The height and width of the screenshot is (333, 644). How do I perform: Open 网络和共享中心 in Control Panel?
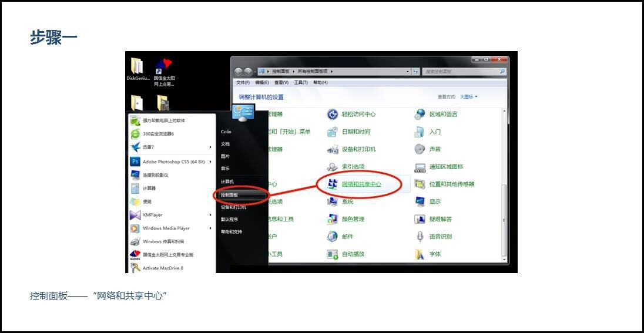pos(361,184)
